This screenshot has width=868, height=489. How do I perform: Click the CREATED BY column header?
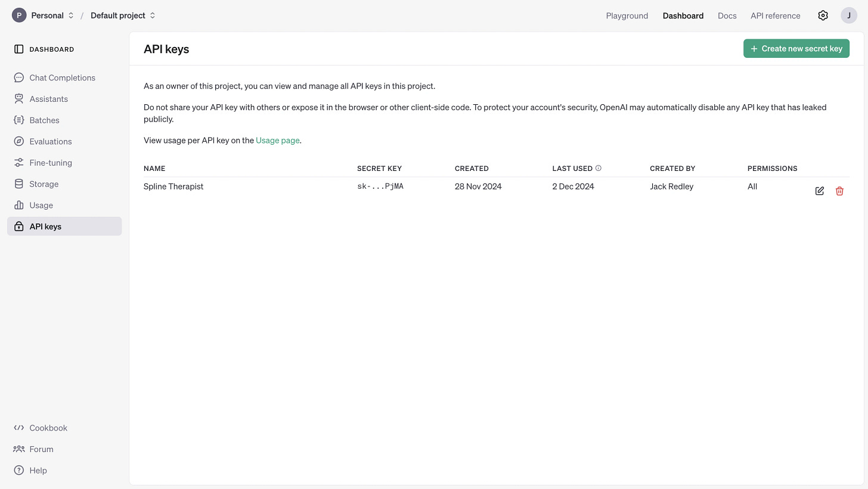[672, 169]
